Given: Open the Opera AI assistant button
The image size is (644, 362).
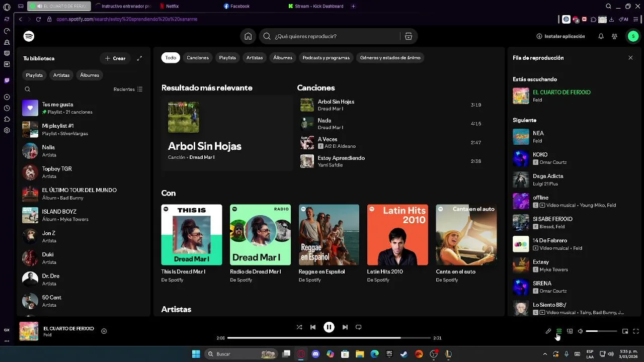Looking at the screenshot, I should pos(624,19).
